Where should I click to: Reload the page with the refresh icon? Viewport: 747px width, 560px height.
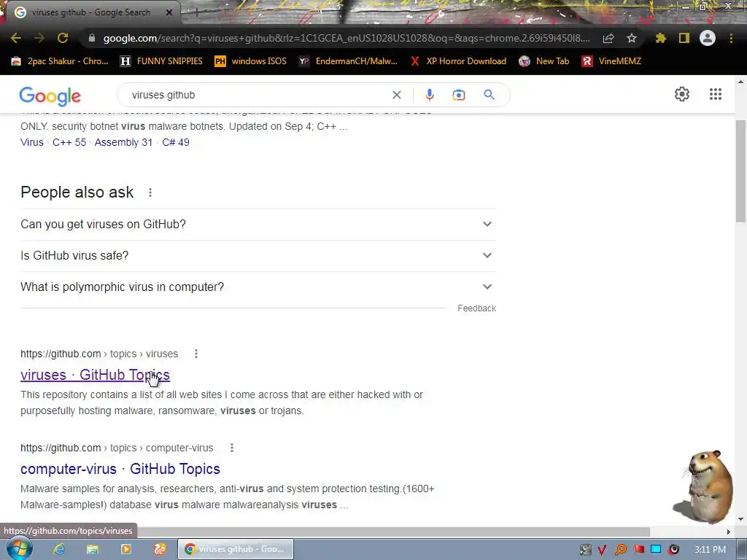click(x=63, y=38)
